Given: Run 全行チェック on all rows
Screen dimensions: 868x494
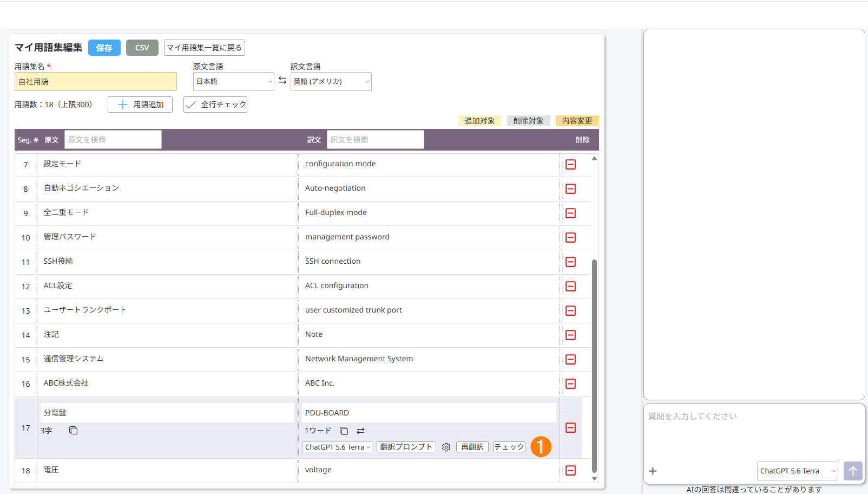Looking at the screenshot, I should [215, 105].
